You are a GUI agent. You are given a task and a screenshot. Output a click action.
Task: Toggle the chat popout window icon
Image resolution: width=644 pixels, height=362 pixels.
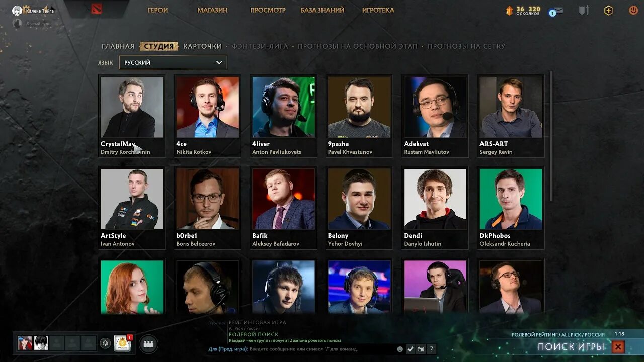(421, 349)
